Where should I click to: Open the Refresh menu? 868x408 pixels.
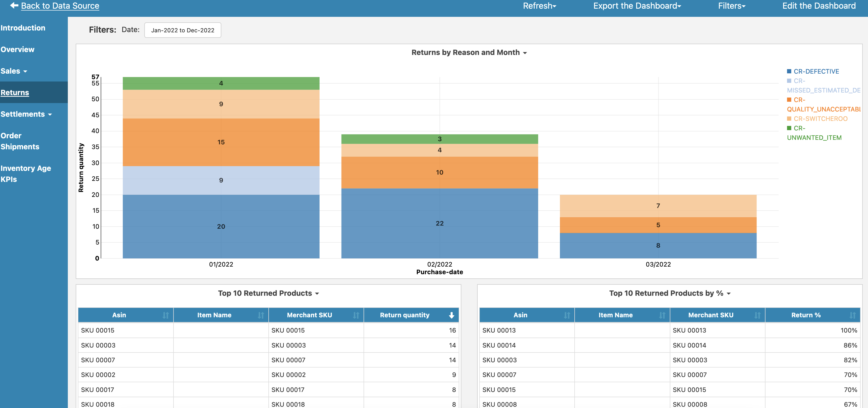(539, 6)
